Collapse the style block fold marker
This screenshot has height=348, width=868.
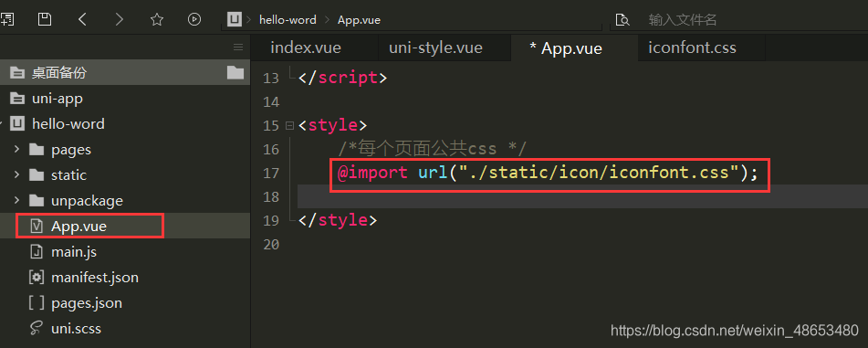[289, 126]
